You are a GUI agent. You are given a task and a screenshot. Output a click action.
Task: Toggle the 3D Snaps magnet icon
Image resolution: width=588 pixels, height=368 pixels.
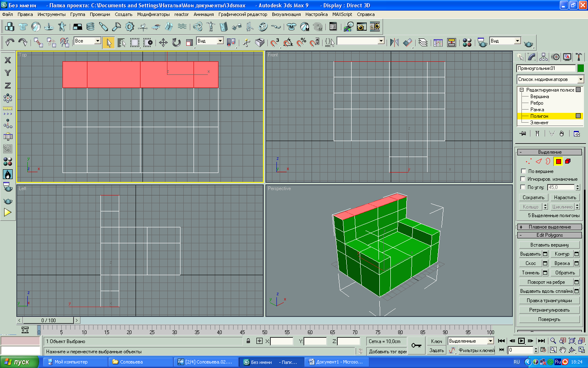(275, 43)
